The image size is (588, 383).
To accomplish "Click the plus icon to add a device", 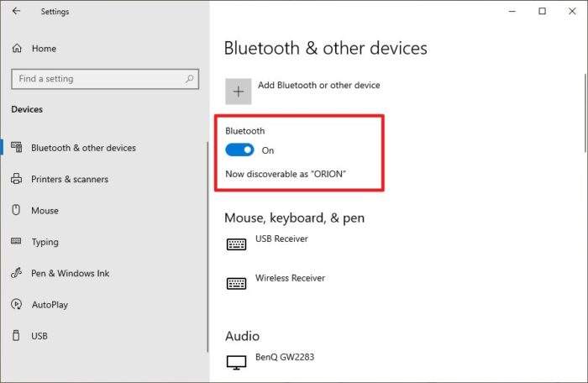I will pyautogui.click(x=238, y=92).
